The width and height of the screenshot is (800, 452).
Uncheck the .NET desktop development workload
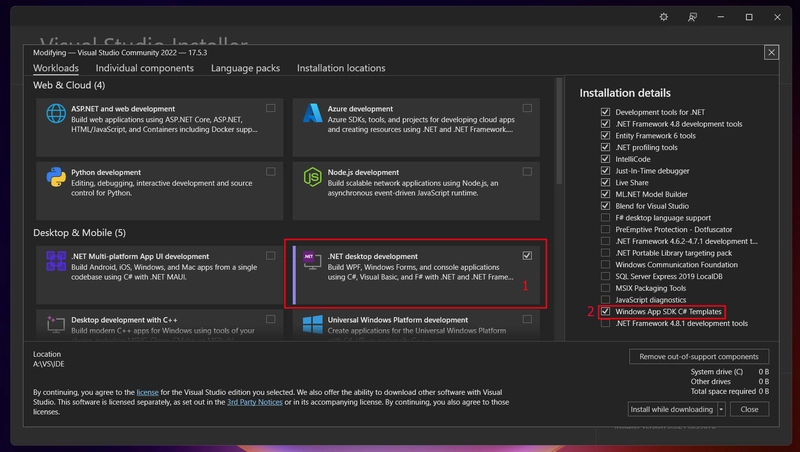[527, 256]
